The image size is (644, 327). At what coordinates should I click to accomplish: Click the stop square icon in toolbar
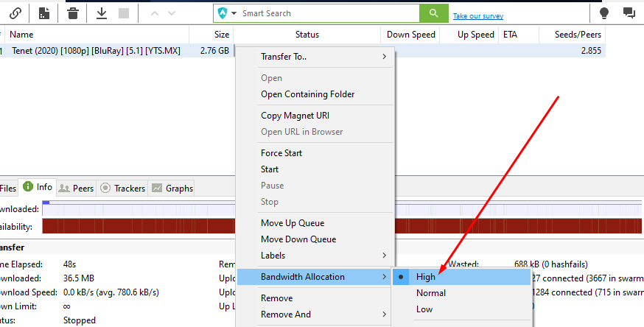pyautogui.click(x=124, y=13)
